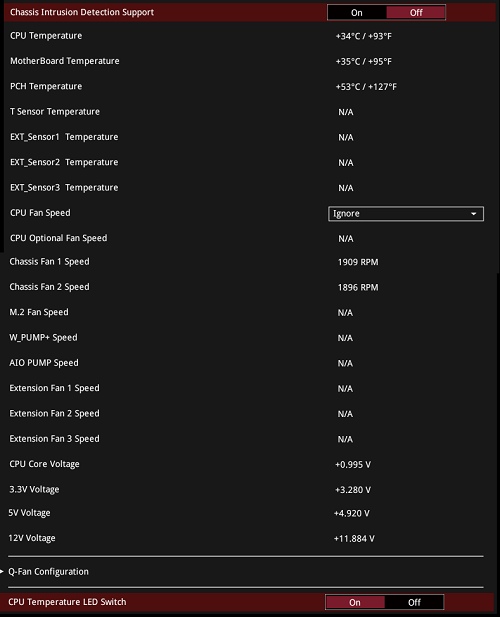Click the +4.920 V value

[352, 513]
